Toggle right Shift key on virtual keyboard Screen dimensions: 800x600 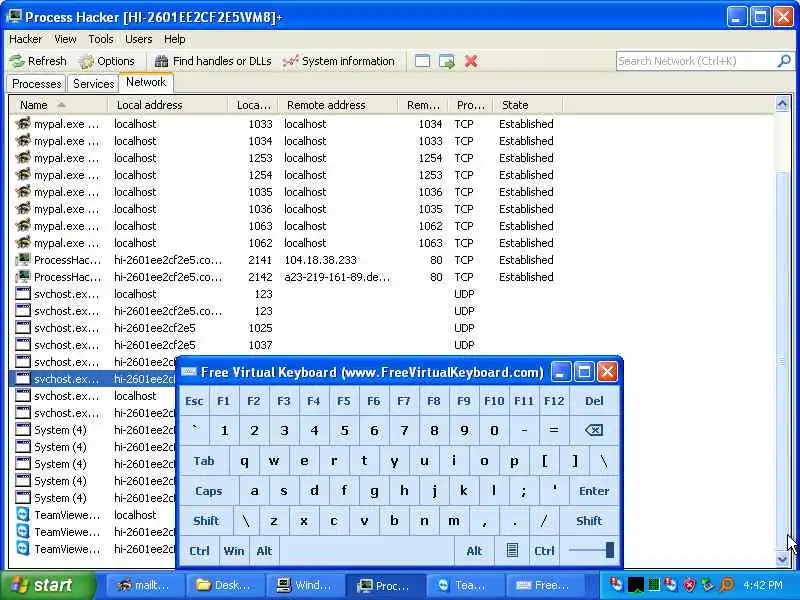[x=589, y=521]
